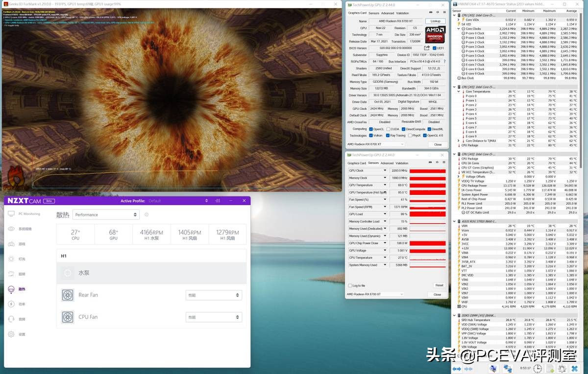Click the AMD Radeon Graphics logo in GPU-Z
The height and width of the screenshot is (374, 588).
pos(435,34)
